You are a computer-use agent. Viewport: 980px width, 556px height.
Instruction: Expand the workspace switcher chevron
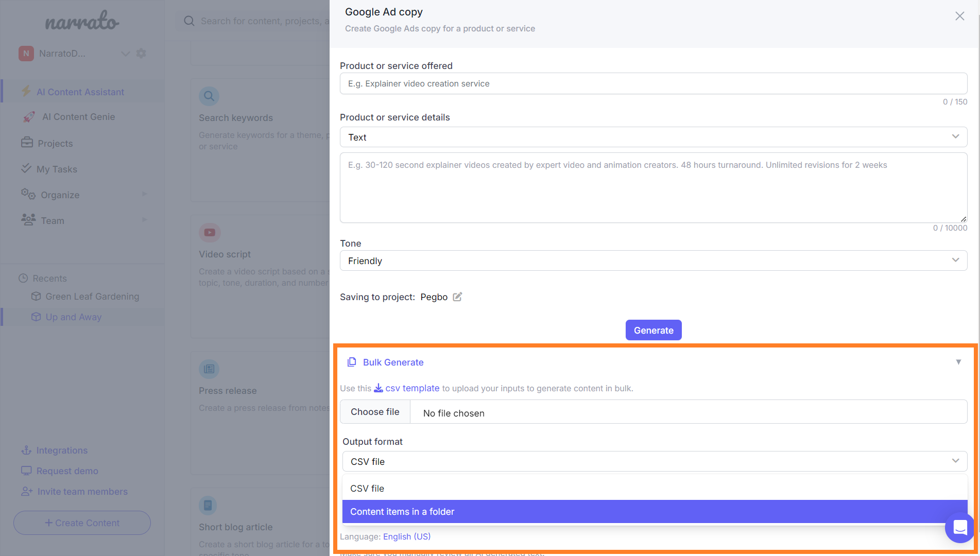pyautogui.click(x=125, y=54)
